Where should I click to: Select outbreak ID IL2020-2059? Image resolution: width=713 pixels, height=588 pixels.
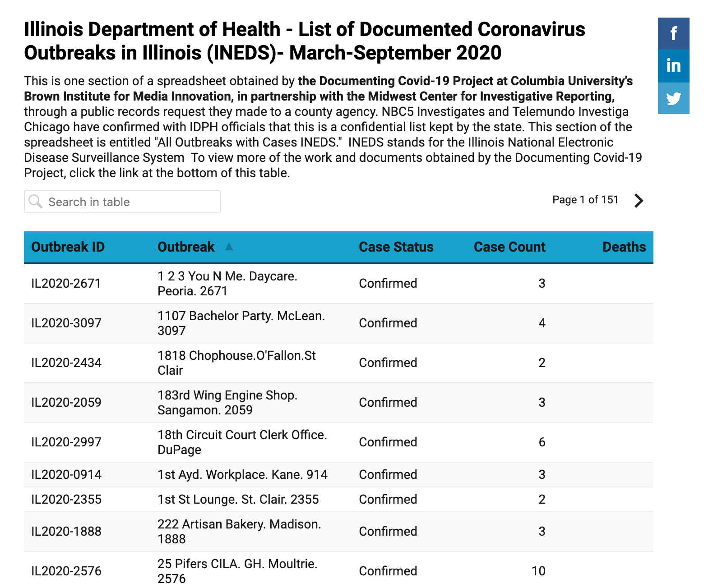click(x=66, y=402)
